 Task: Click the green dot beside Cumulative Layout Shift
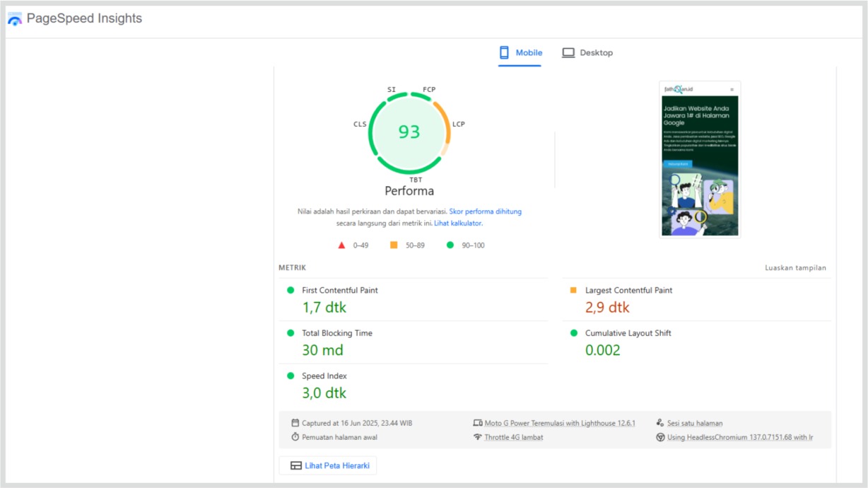point(573,333)
